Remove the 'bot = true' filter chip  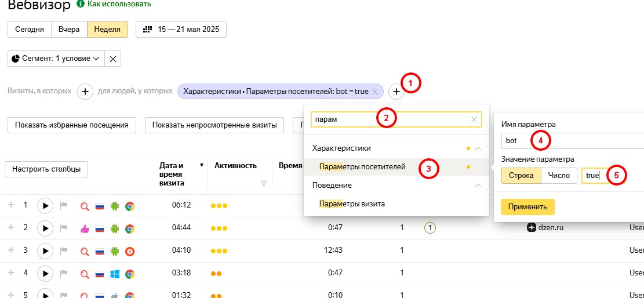374,92
